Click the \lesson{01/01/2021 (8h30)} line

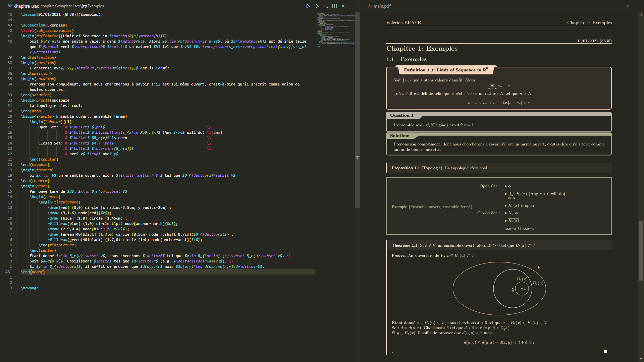pos(61,14)
